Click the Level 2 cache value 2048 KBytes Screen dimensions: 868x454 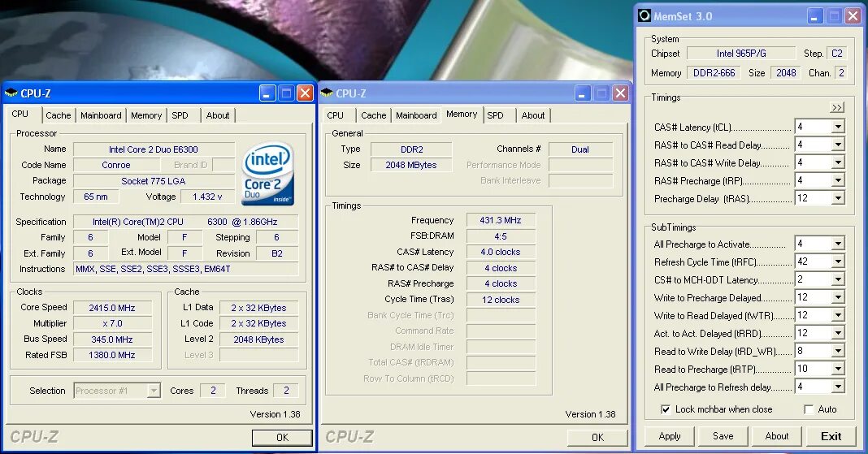(258, 339)
